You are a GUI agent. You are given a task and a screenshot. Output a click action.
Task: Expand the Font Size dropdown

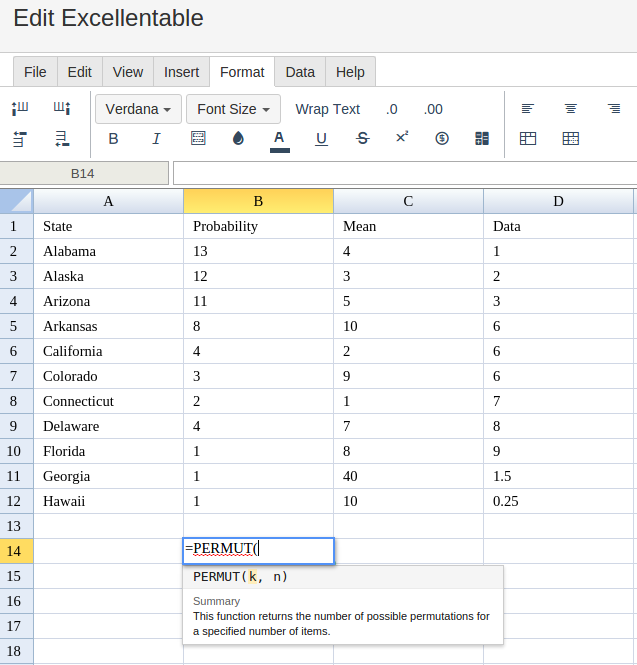pos(233,109)
